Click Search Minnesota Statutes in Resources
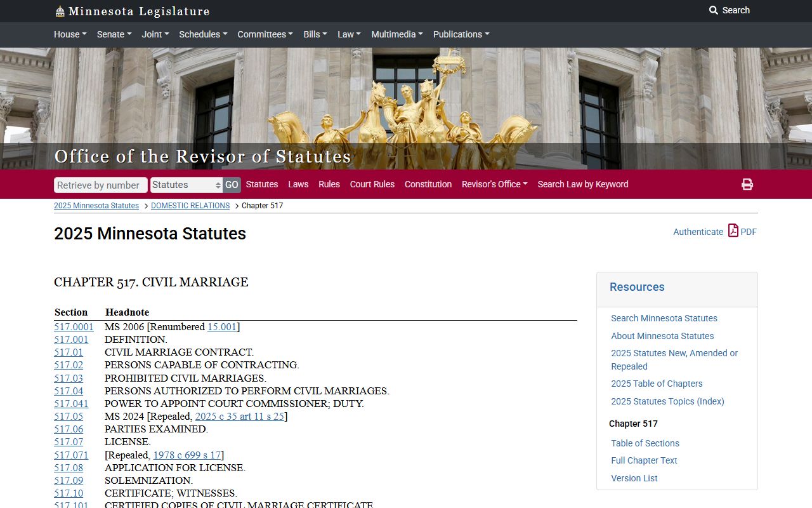Screen dimensions: 812x508 664,318
